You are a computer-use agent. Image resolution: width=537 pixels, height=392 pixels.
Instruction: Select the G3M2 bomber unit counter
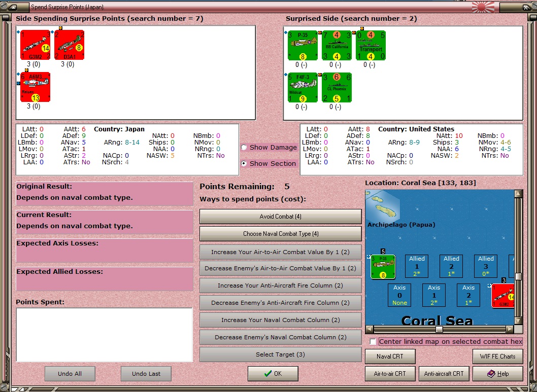(x=35, y=45)
